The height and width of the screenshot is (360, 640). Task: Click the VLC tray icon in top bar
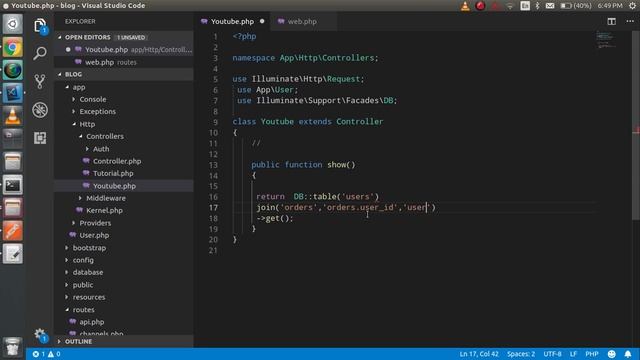(465, 6)
